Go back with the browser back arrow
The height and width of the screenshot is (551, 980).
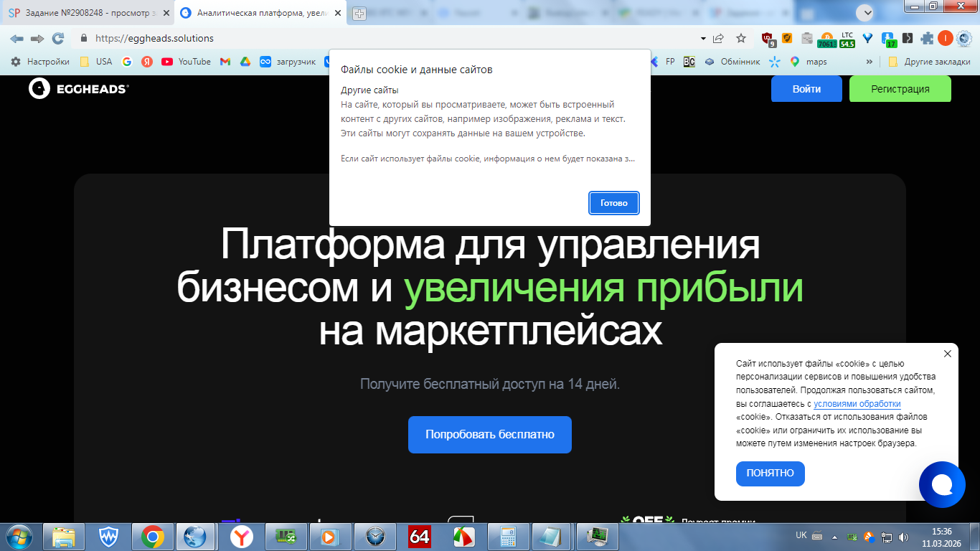[x=17, y=38]
